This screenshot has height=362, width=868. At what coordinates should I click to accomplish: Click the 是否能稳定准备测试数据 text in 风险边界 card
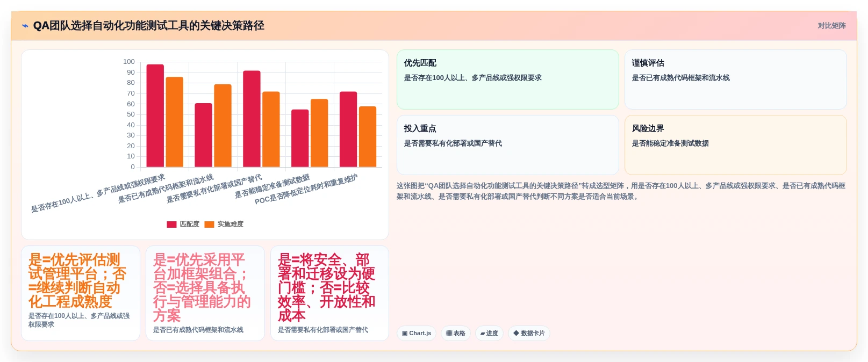[x=670, y=143]
